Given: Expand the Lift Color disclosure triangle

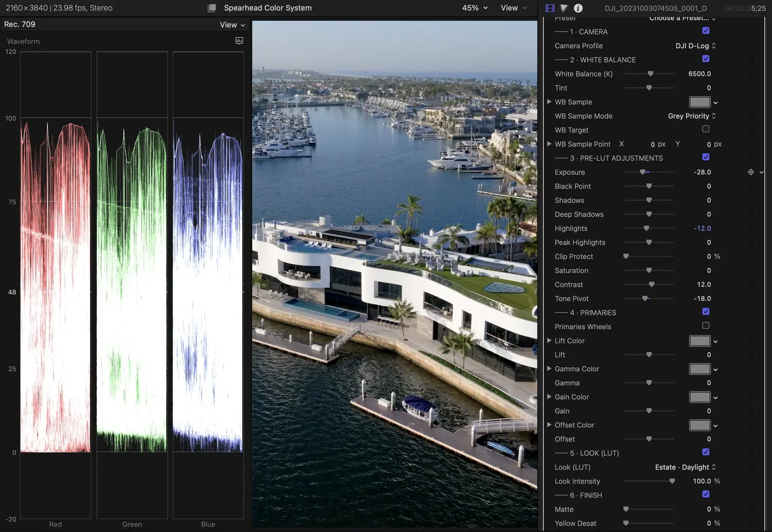Looking at the screenshot, I should coord(549,341).
